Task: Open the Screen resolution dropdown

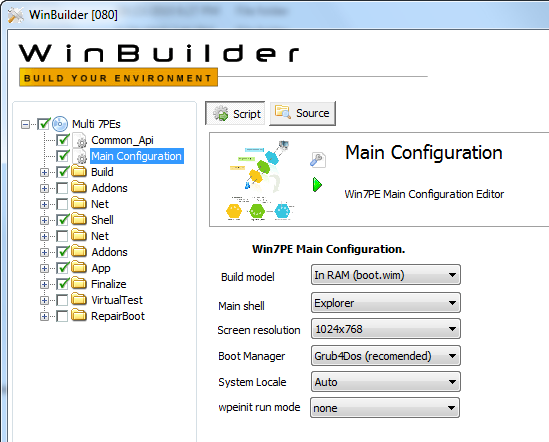Action: coord(385,329)
